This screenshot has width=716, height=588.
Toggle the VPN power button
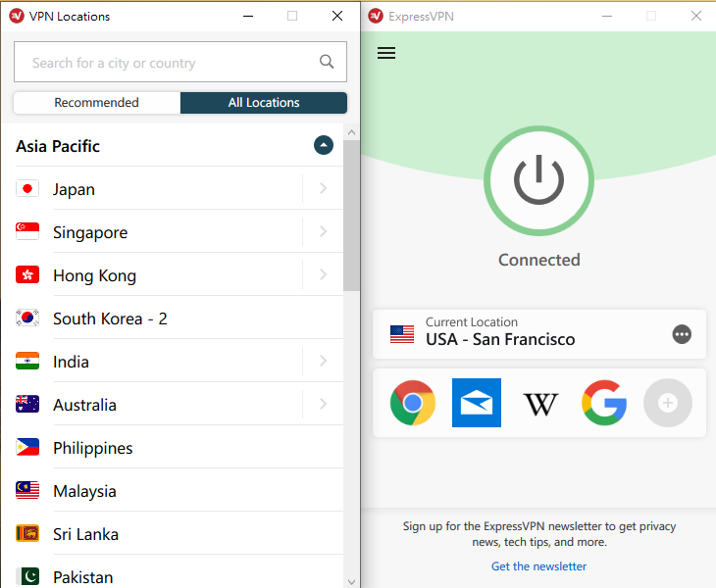click(x=538, y=180)
